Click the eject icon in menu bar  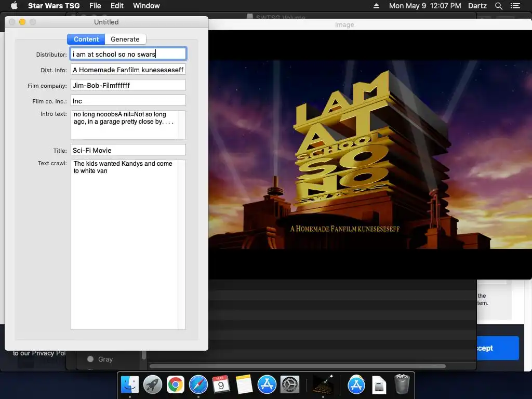[376, 5]
